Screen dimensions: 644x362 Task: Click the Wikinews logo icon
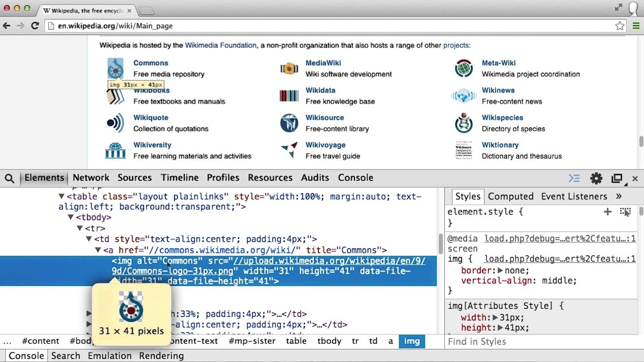pos(463,96)
